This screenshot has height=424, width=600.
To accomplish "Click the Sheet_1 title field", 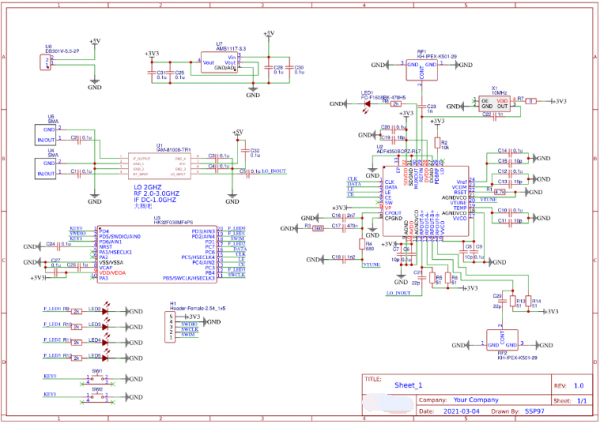I will tap(408, 385).
